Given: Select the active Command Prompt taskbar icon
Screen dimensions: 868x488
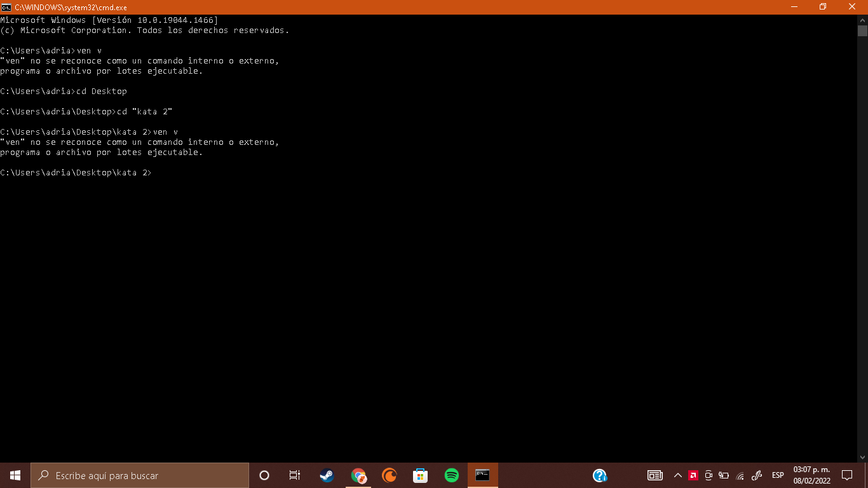Looking at the screenshot, I should point(483,475).
